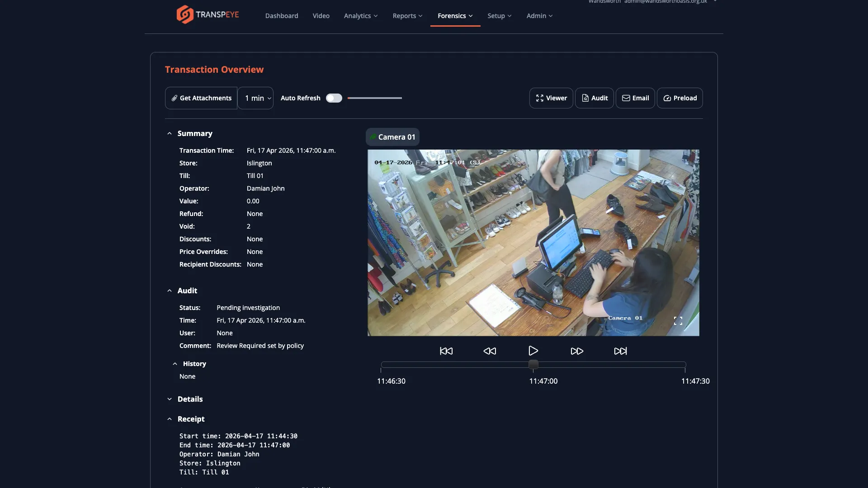
Task: Skip to the end of the clip
Action: [620, 351]
